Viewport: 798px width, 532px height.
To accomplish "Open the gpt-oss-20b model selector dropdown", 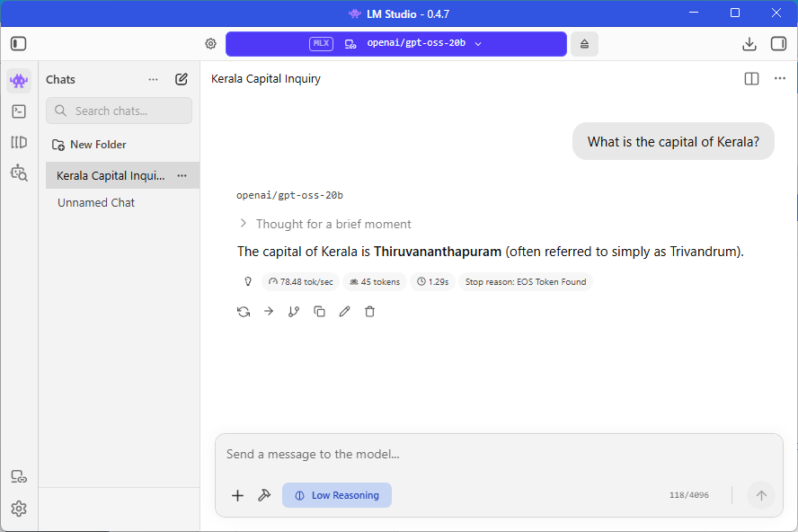I will (396, 44).
